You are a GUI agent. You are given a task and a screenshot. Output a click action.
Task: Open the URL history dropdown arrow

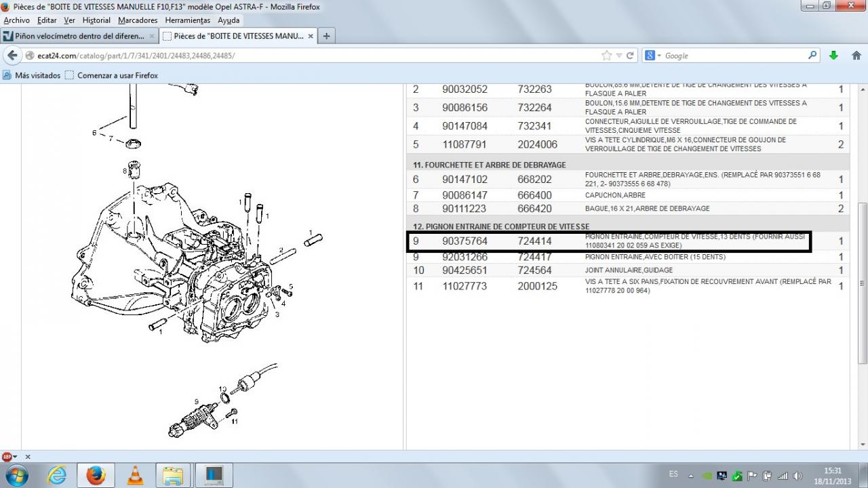tap(619, 56)
